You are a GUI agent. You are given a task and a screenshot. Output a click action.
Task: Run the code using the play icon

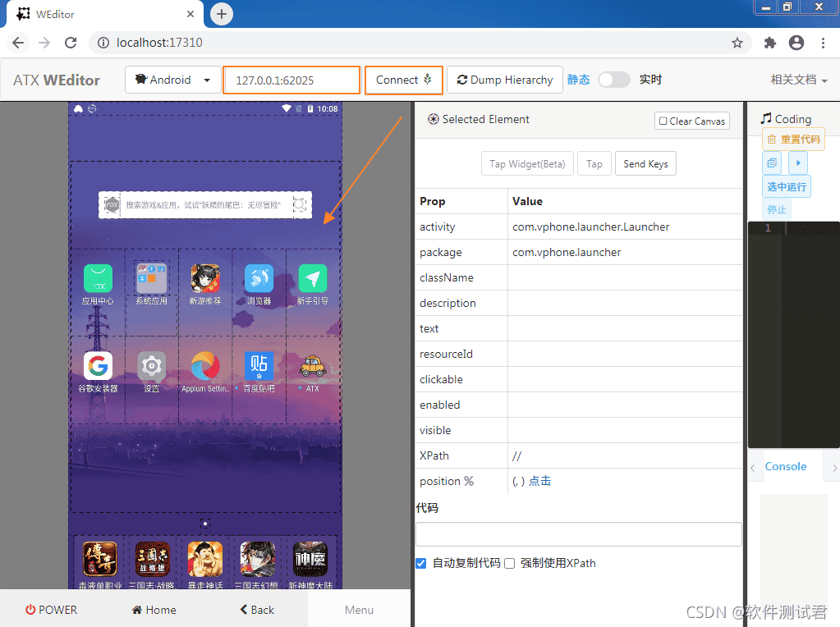click(797, 162)
